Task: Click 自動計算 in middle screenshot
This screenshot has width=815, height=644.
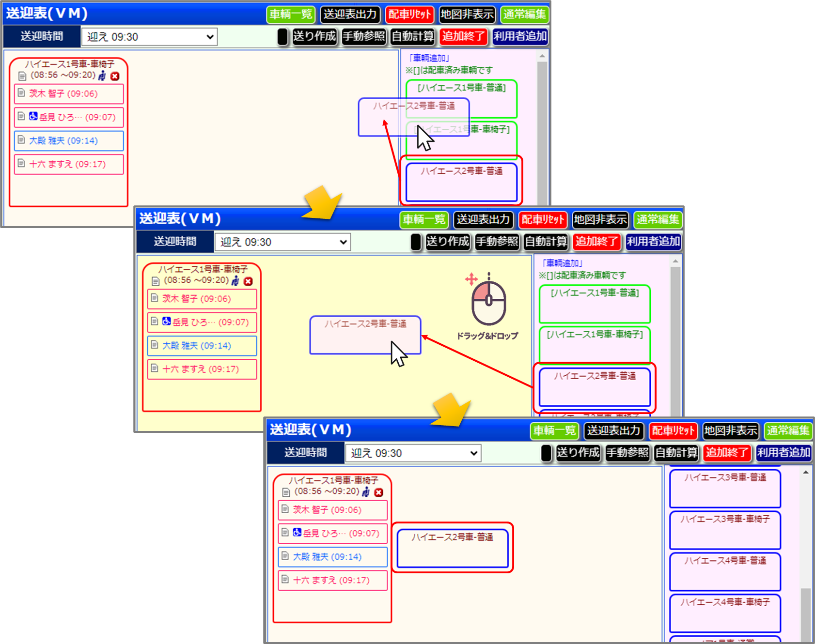Action: pos(546,242)
